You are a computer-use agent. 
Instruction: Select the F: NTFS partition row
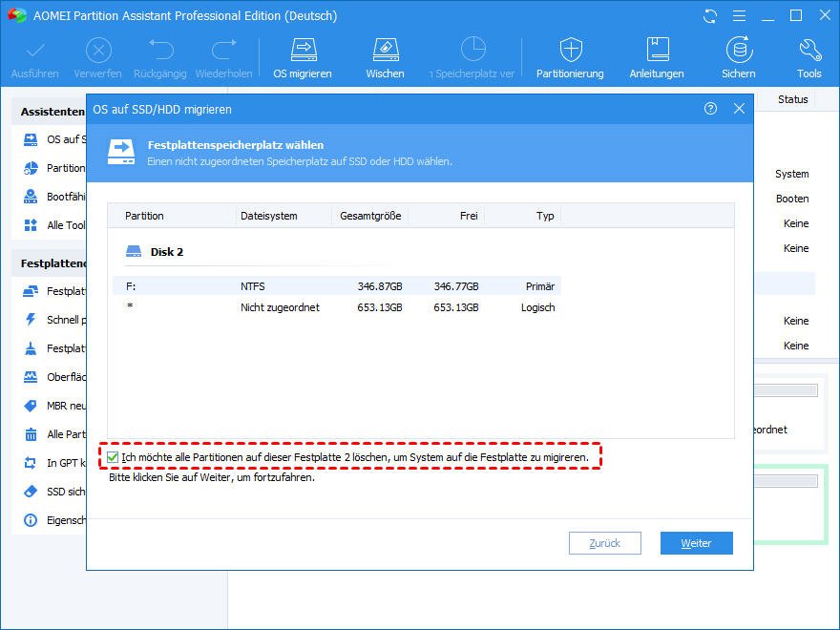tap(337, 286)
